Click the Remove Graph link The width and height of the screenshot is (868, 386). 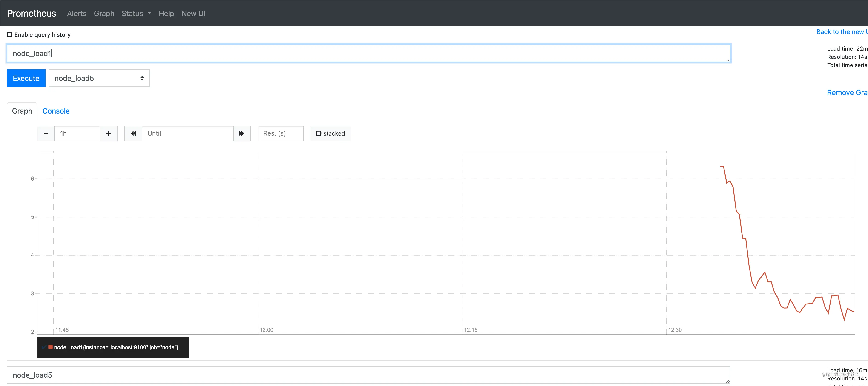[x=847, y=93]
